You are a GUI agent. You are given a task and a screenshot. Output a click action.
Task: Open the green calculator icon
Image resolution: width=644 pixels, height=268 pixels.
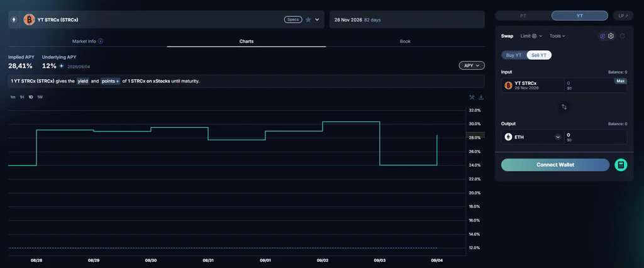pyautogui.click(x=621, y=165)
